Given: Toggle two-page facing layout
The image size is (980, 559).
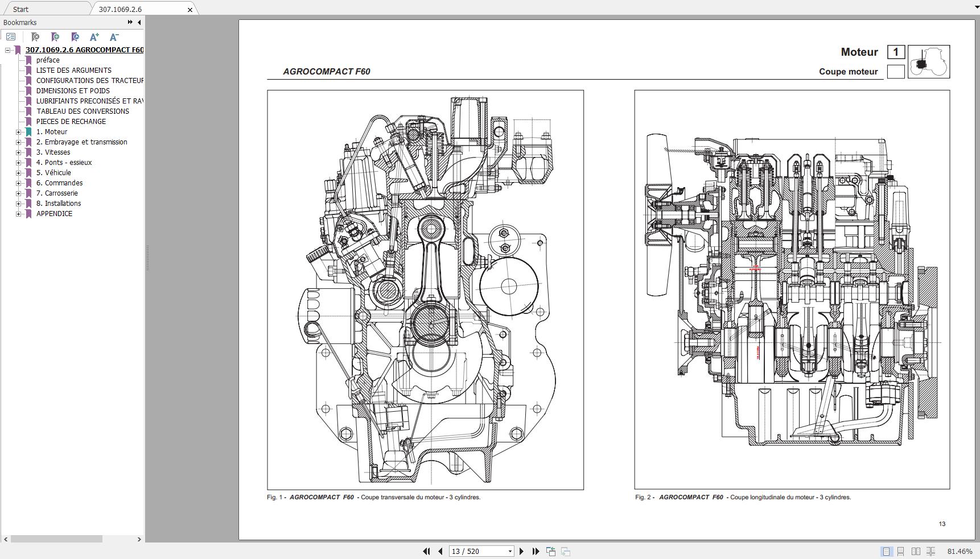Looking at the screenshot, I should pos(916,551).
